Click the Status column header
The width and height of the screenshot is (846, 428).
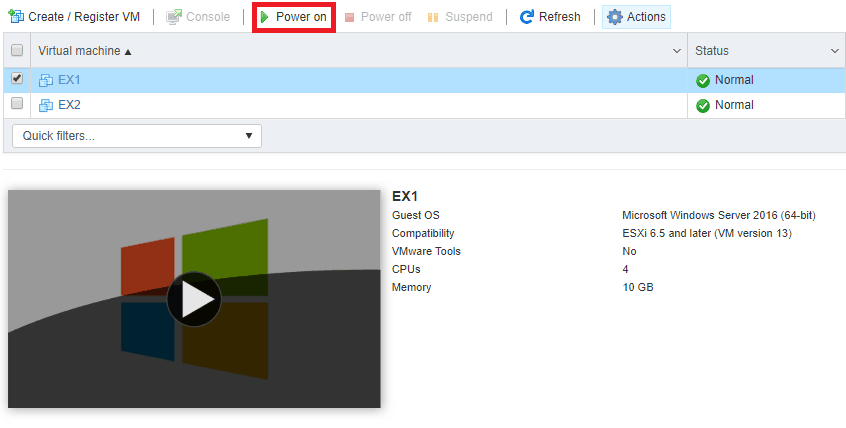pos(712,51)
